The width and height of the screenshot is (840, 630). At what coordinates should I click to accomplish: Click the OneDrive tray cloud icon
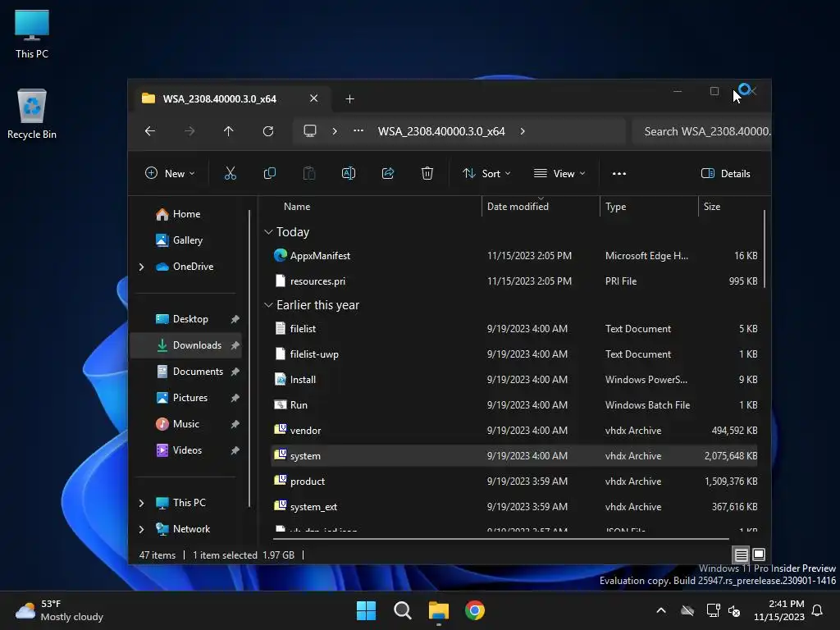[687, 610]
